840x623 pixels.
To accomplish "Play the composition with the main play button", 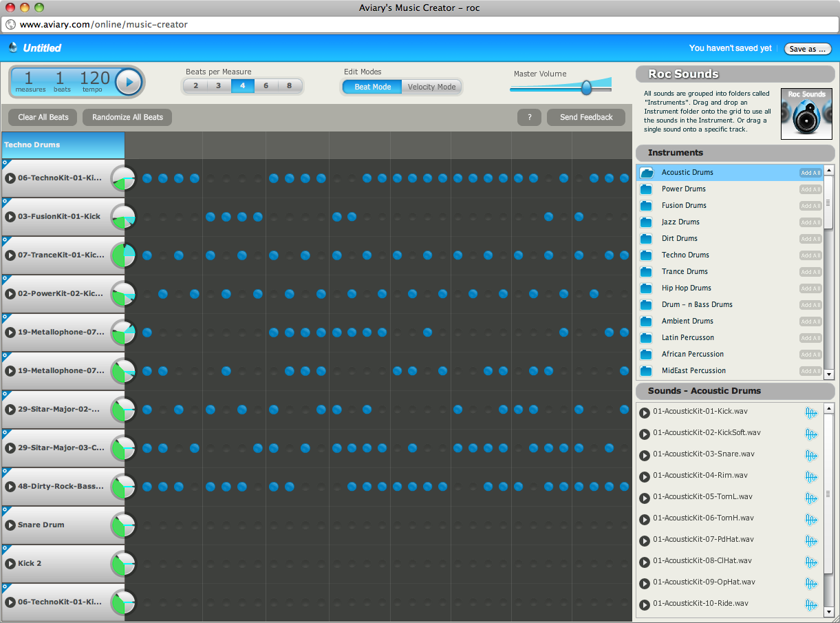I will click(x=129, y=82).
